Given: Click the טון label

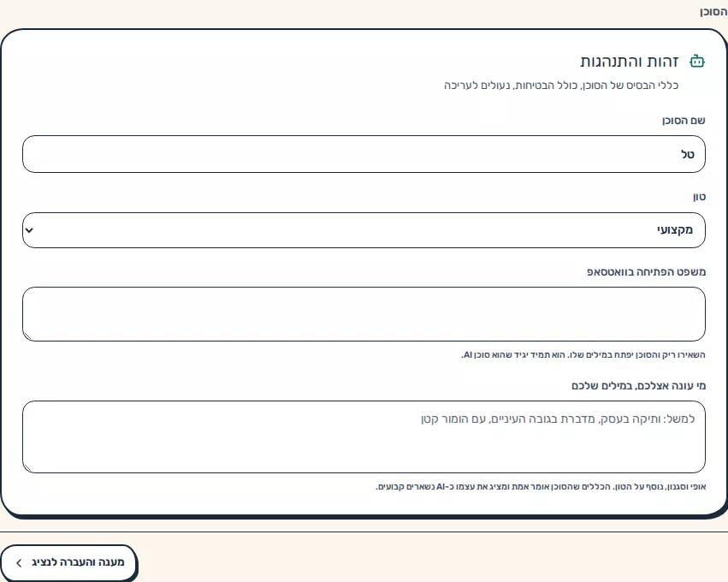Looking at the screenshot, I should (x=699, y=197).
